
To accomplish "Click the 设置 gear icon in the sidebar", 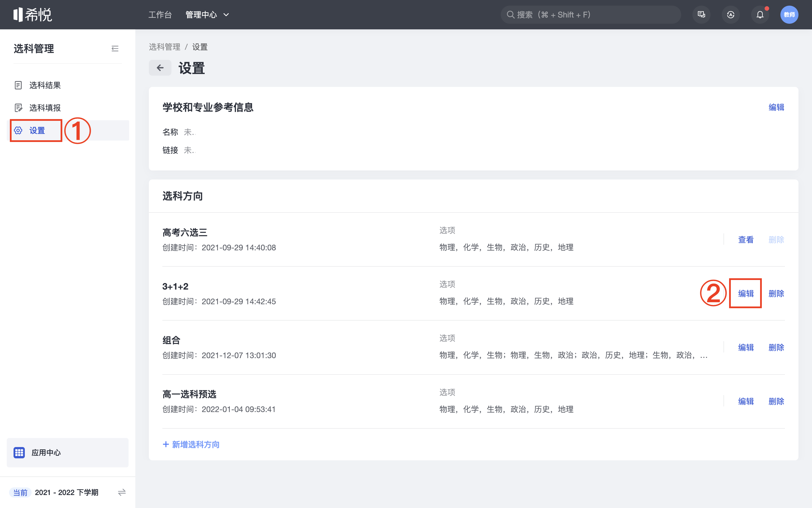I will tap(18, 130).
